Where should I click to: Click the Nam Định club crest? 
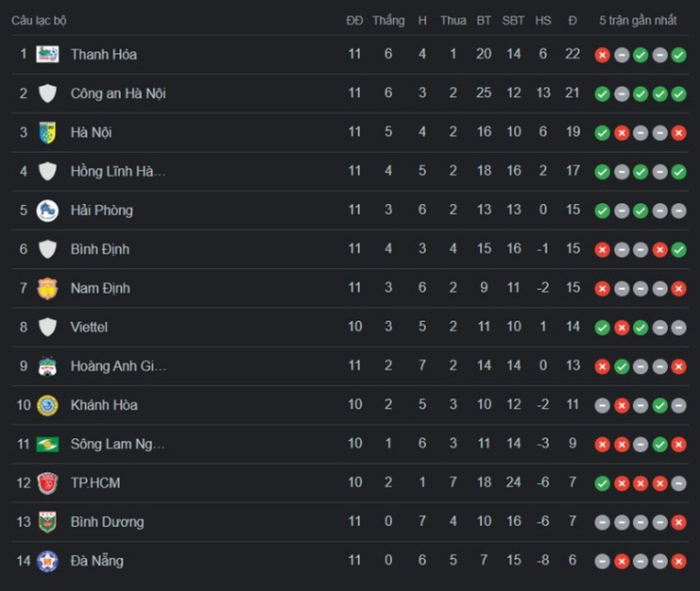pyautogui.click(x=48, y=288)
